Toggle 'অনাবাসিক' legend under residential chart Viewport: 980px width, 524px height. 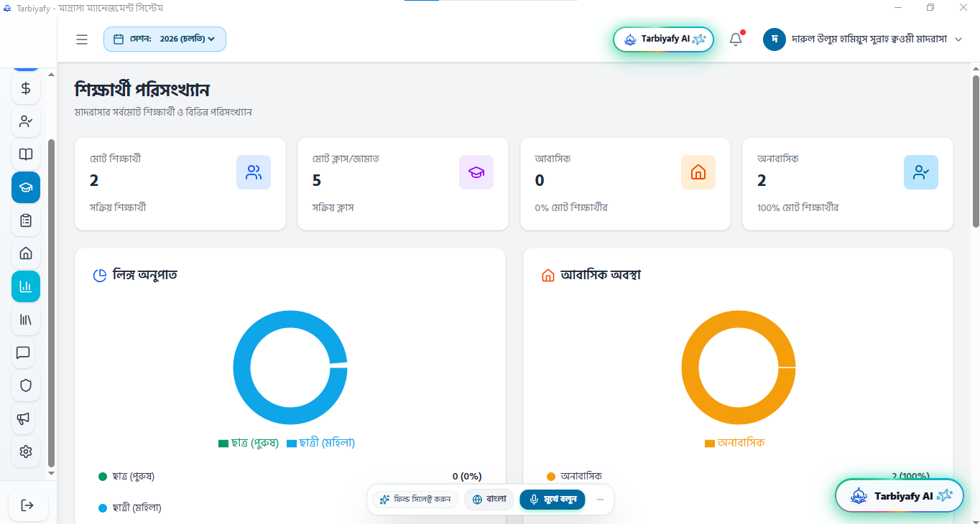pos(735,443)
